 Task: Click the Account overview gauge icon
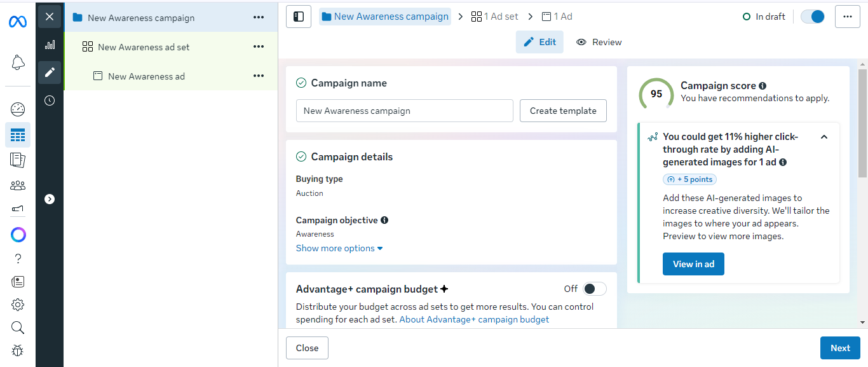(18, 109)
